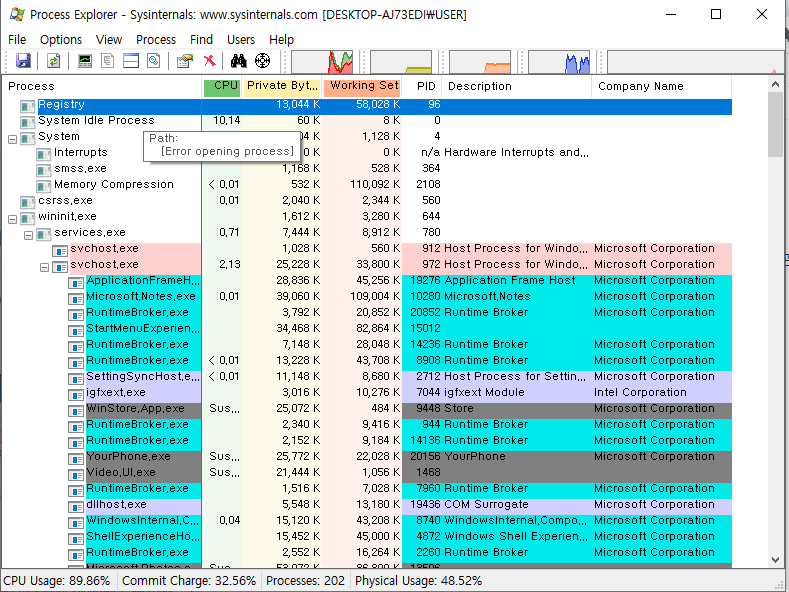Sort by the Company Name column header

662,87
